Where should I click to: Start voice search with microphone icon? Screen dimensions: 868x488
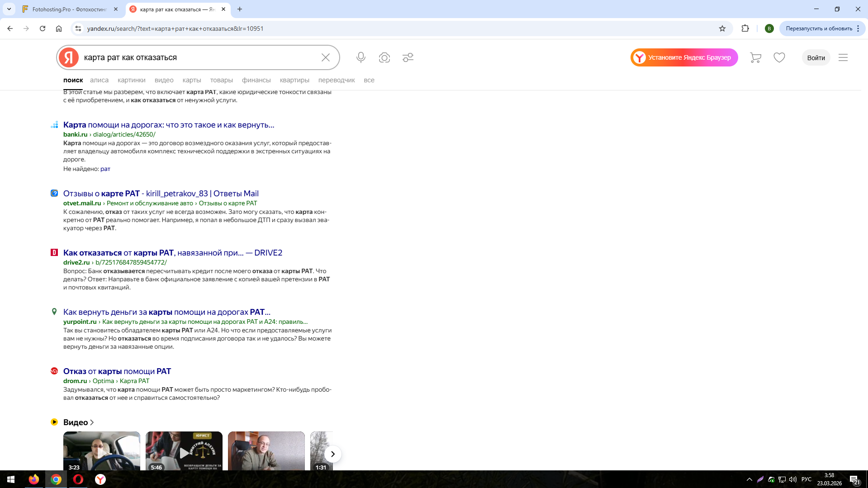pyautogui.click(x=361, y=57)
